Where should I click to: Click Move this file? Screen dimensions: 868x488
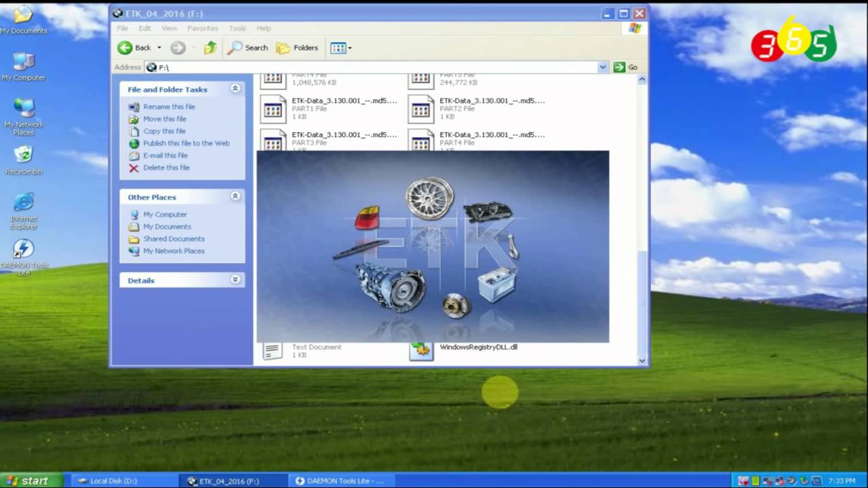click(x=164, y=119)
